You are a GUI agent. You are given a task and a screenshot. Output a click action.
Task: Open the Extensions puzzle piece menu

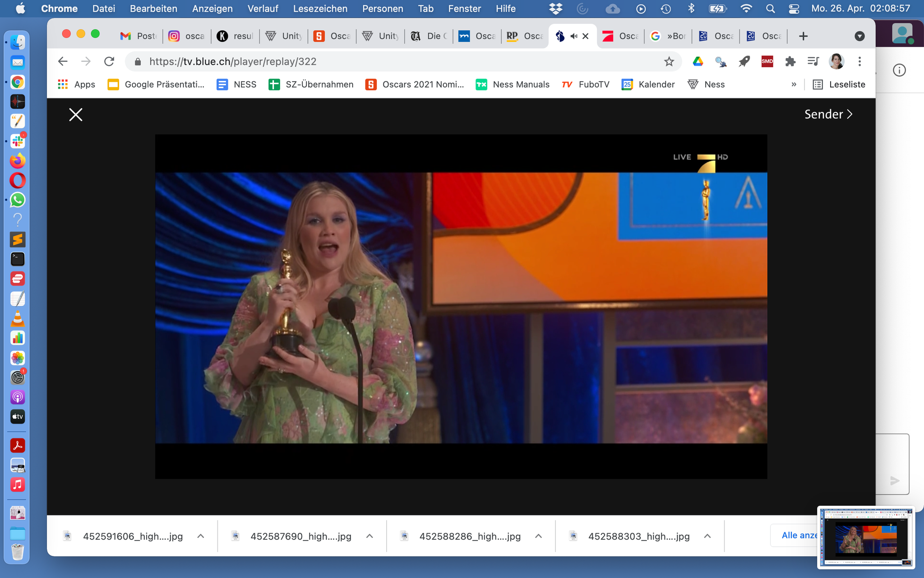point(790,61)
